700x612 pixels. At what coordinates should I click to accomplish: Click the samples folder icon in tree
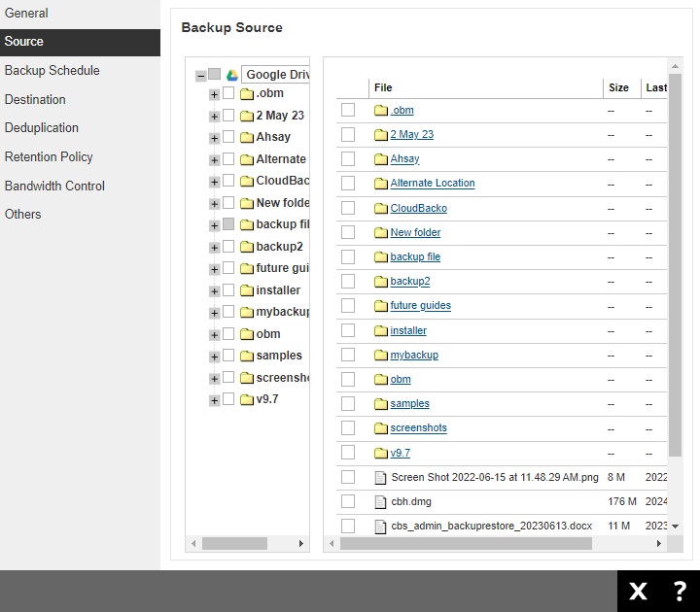pos(246,356)
